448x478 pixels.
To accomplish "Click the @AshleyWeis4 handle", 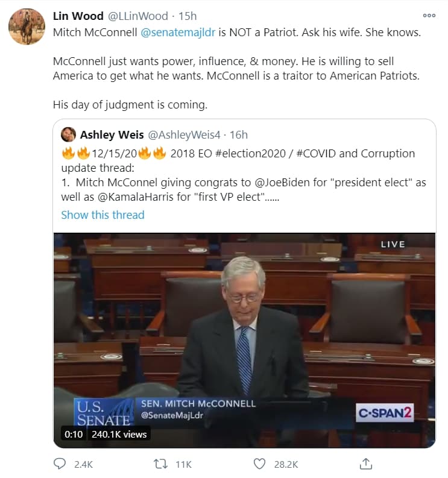I will (184, 135).
